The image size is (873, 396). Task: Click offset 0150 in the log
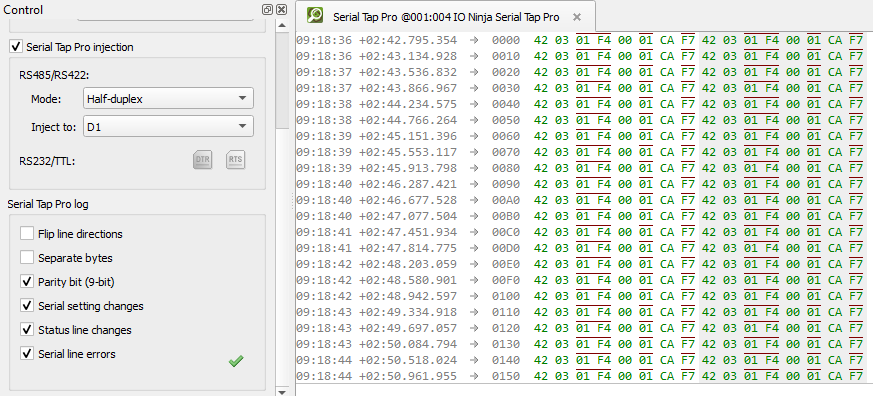click(506, 377)
